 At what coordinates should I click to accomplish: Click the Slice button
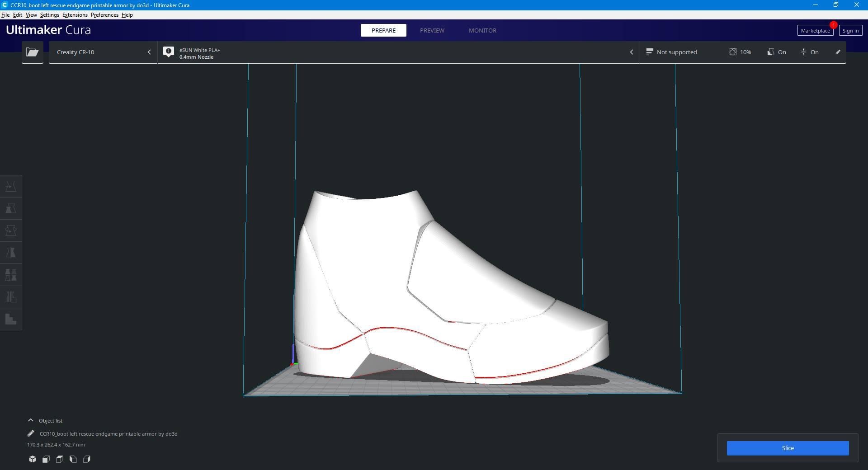788,448
